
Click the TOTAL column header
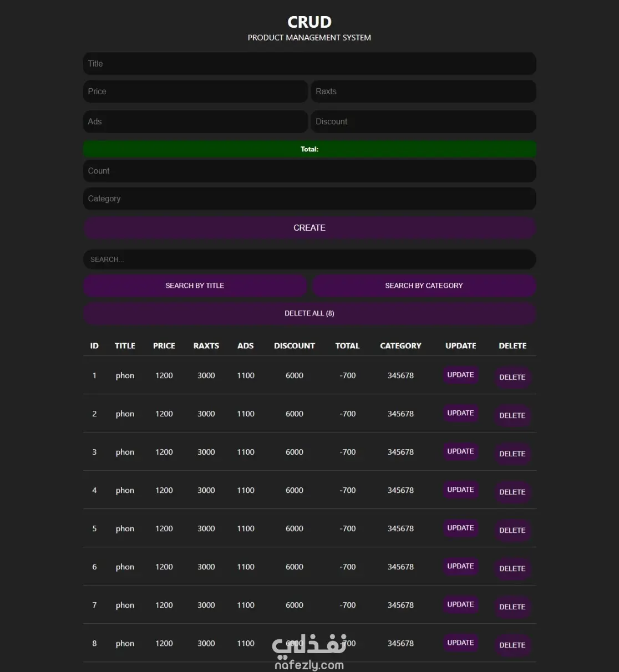[348, 345]
